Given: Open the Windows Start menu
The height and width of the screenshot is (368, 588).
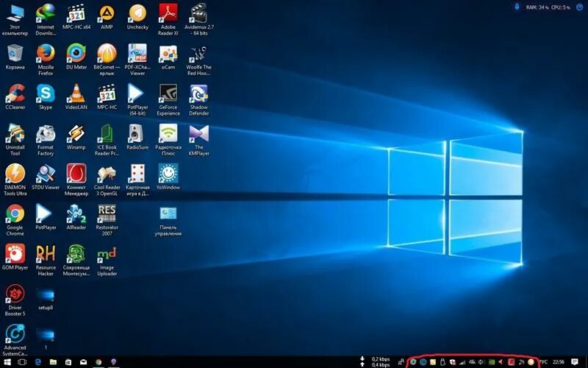Looking at the screenshot, I should [x=7, y=362].
